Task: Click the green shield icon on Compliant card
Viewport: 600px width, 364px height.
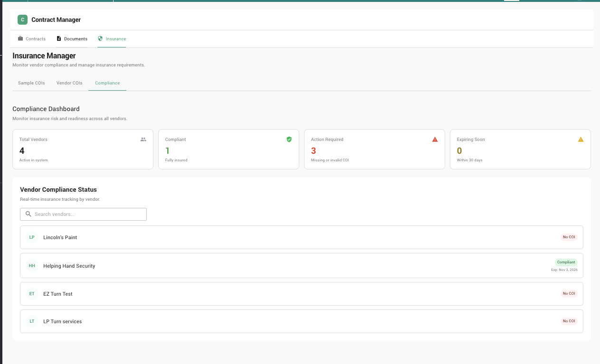Action: (289, 140)
